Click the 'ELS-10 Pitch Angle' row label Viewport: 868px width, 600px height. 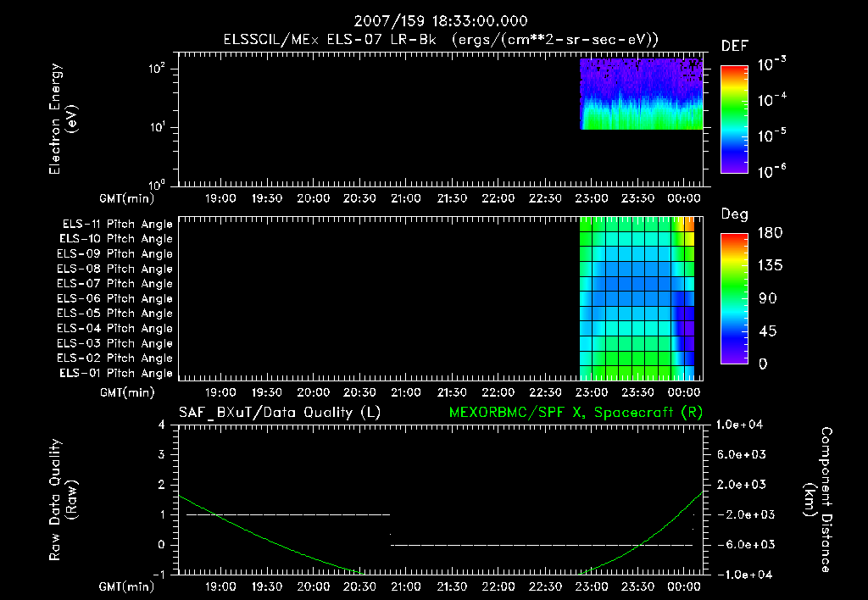point(116,239)
